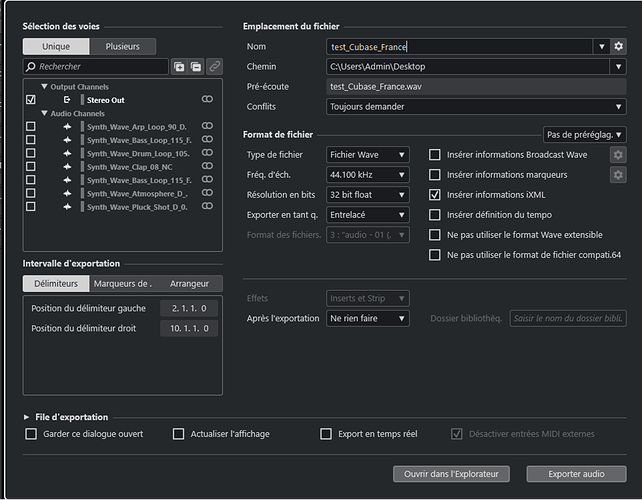
Task: Click left locator position value 2.1.1.0
Action: tap(189, 308)
